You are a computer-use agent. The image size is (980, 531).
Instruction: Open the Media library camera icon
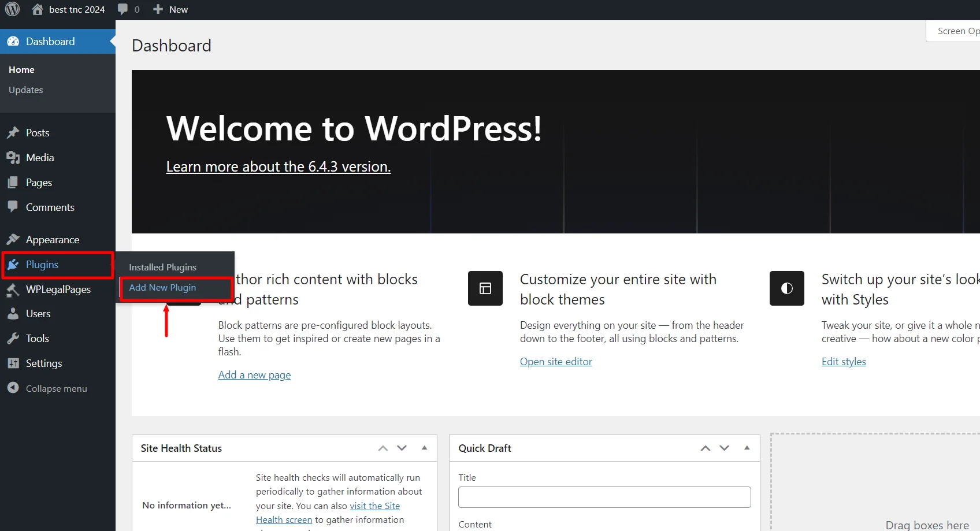click(13, 157)
